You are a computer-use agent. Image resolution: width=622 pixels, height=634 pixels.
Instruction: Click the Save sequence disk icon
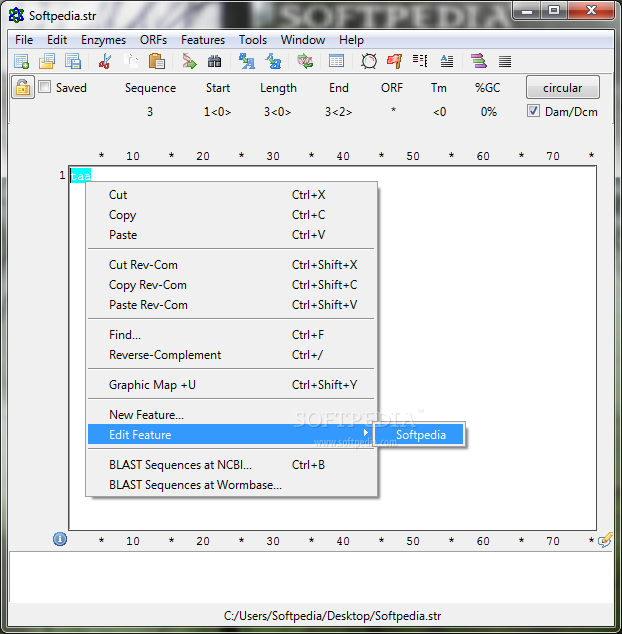coord(73,61)
